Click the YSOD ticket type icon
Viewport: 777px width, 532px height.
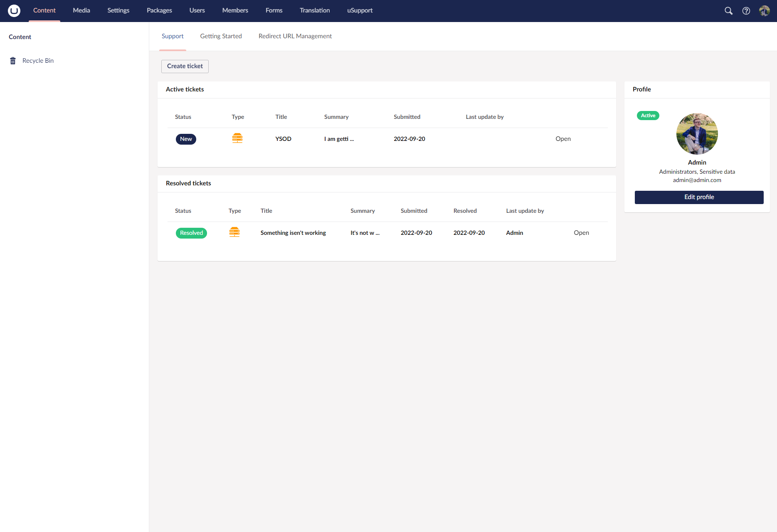(x=237, y=138)
